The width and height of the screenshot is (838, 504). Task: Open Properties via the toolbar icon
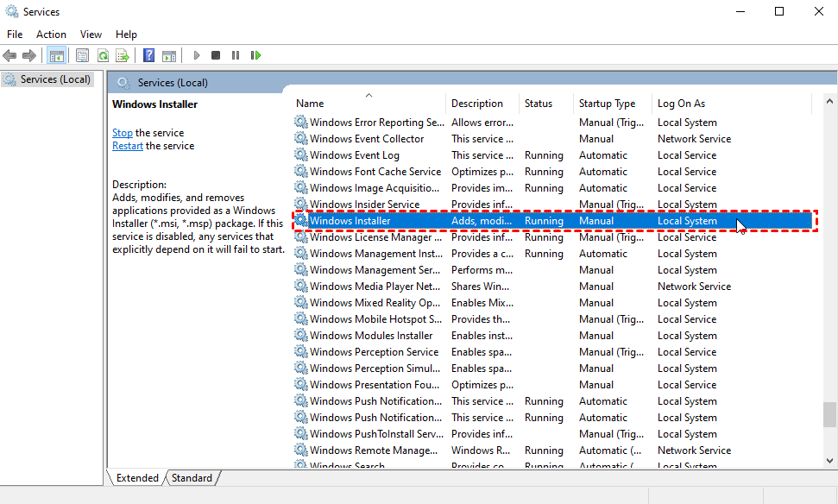tap(82, 56)
